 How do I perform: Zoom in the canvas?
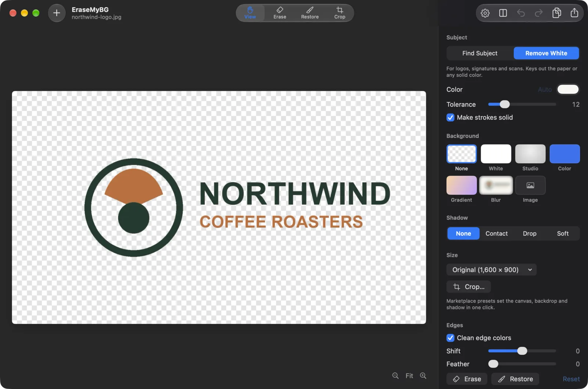click(x=423, y=375)
